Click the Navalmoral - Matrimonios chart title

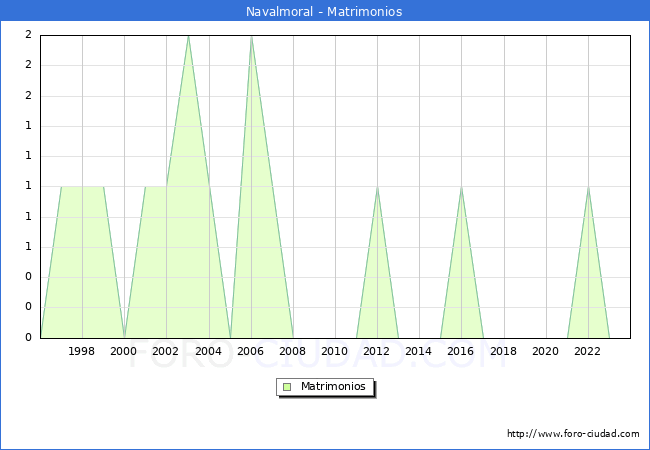[324, 11]
